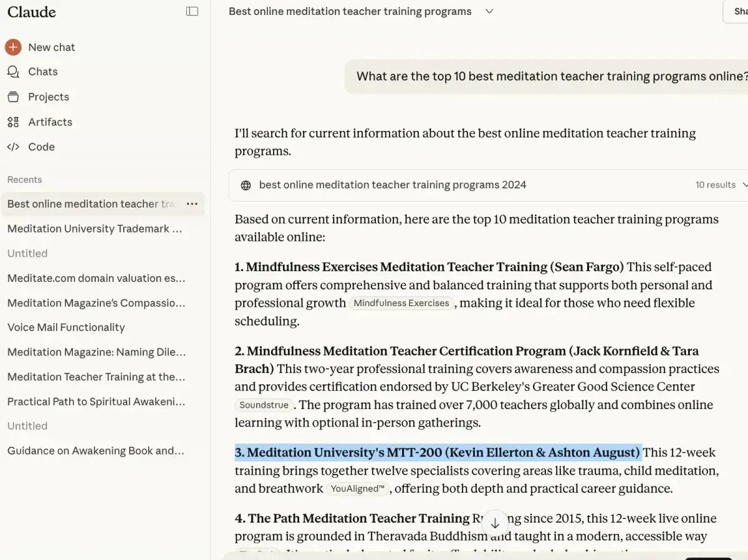
Task: Open Meditate.com domain valuation chat
Action: [x=97, y=278]
